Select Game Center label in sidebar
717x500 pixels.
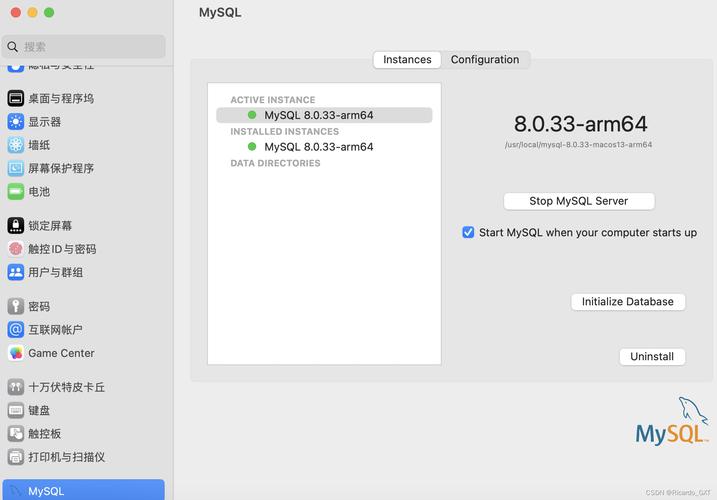pyautogui.click(x=61, y=353)
